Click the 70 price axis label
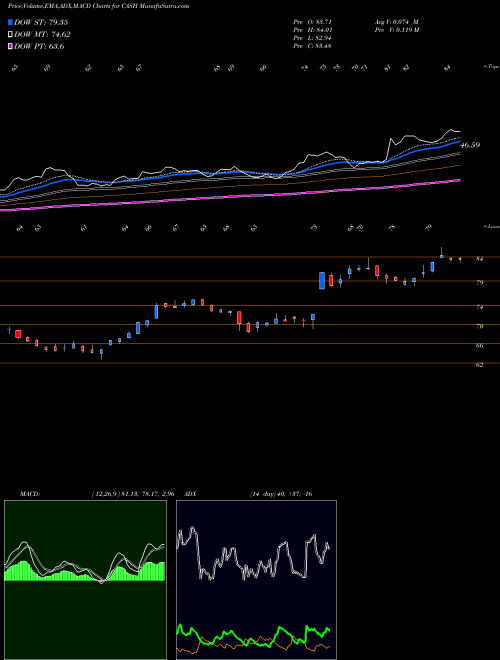This screenshot has height=660, width=500. (479, 326)
